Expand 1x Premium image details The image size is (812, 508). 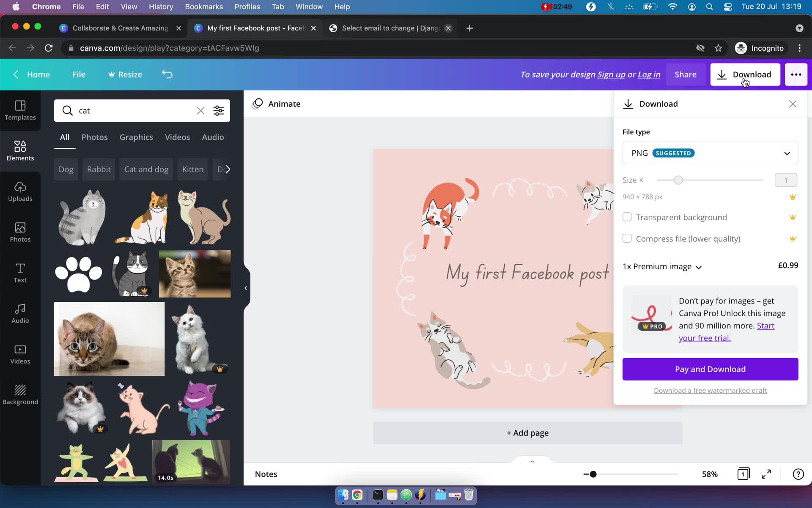pos(662,267)
